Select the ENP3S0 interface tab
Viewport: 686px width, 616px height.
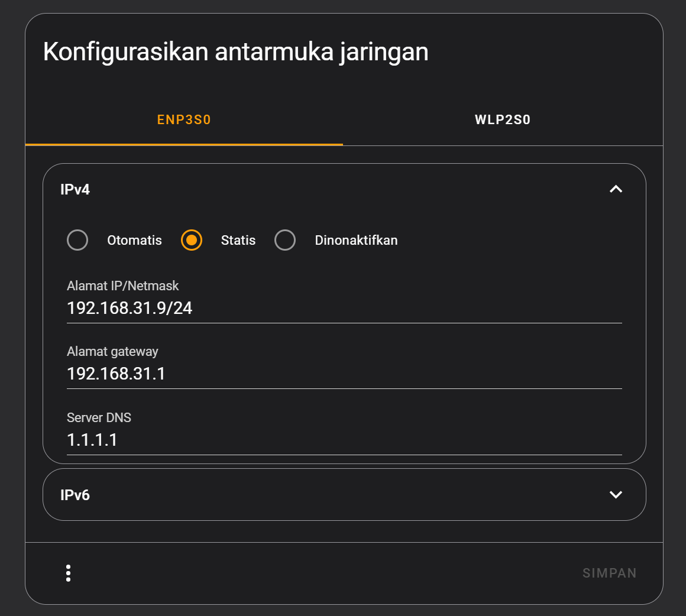point(183,119)
